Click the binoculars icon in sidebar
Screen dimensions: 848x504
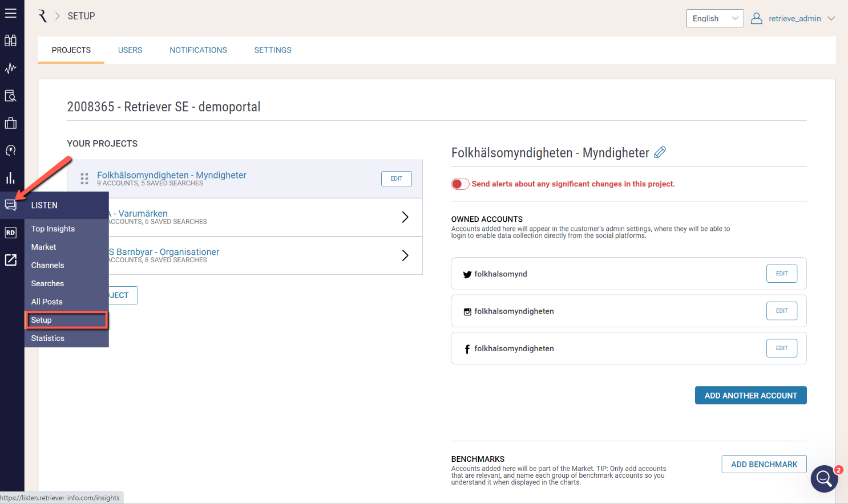pyautogui.click(x=11, y=40)
